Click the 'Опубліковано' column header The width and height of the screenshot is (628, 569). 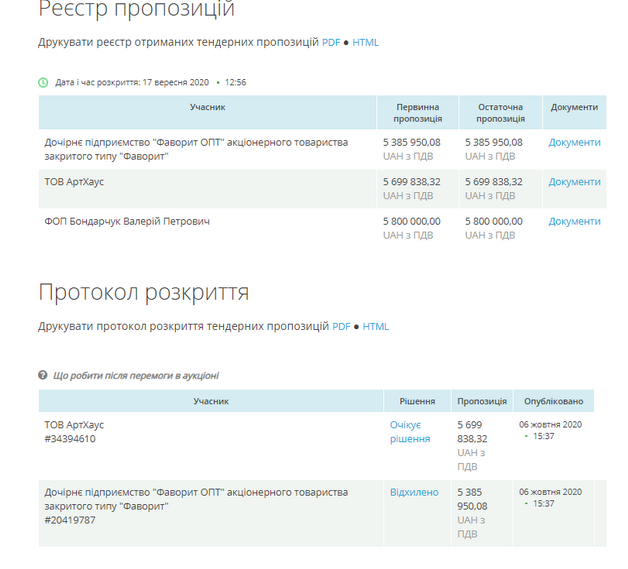pos(553,401)
